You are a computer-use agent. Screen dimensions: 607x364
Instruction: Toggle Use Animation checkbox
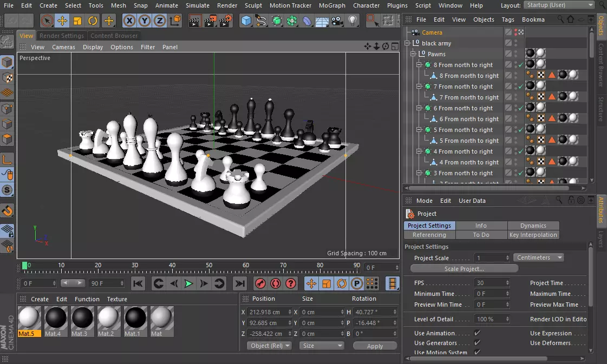(478, 333)
